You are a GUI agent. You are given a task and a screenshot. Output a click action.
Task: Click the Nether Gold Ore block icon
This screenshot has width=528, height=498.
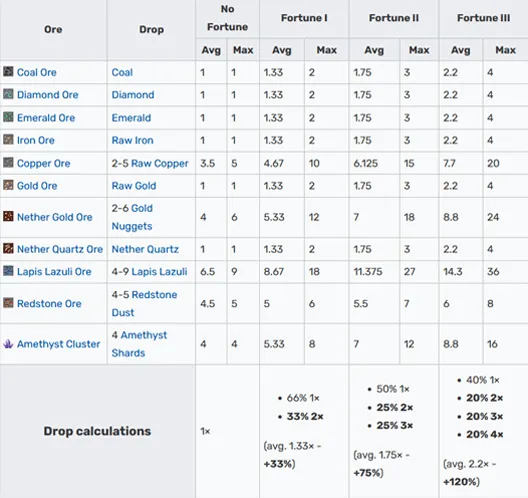[8, 216]
